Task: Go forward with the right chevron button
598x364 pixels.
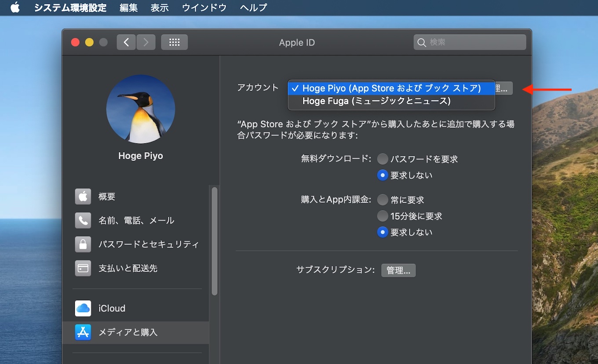Action: (146, 42)
